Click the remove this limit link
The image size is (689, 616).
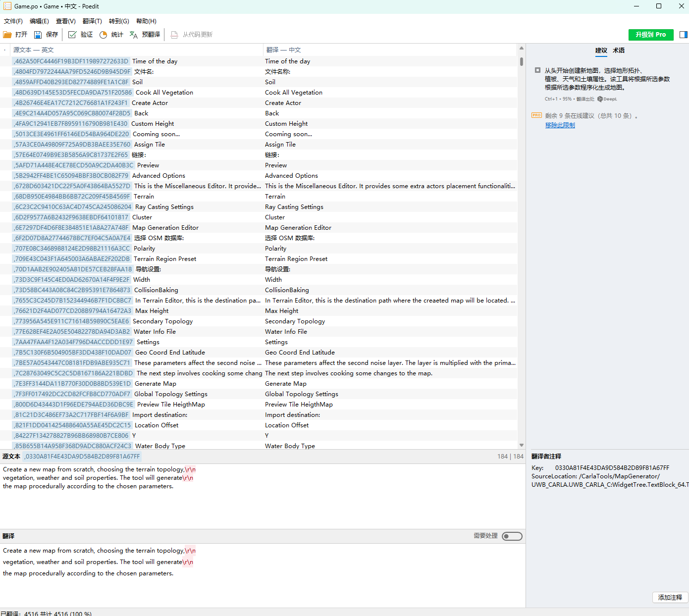tap(560, 125)
